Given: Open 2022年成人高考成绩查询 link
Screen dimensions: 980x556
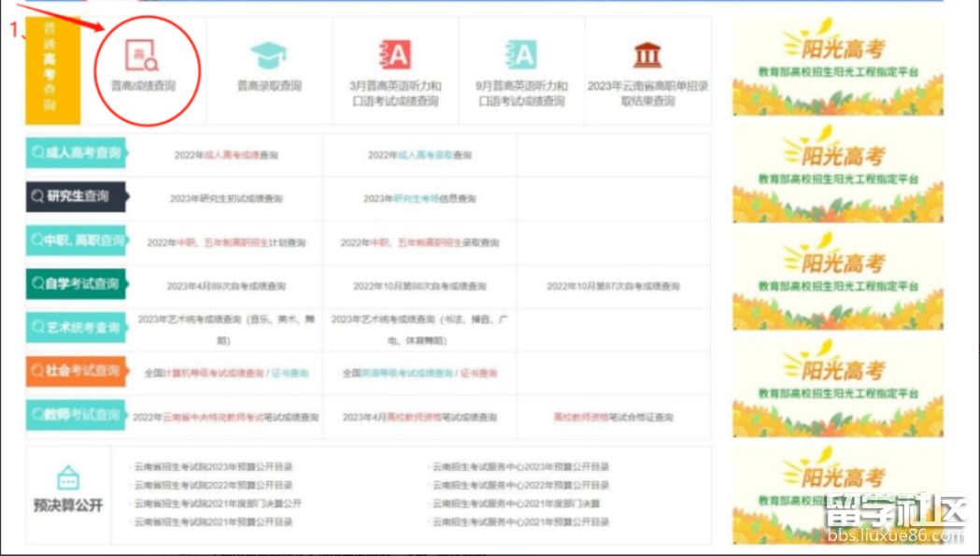Looking at the screenshot, I should (226, 155).
